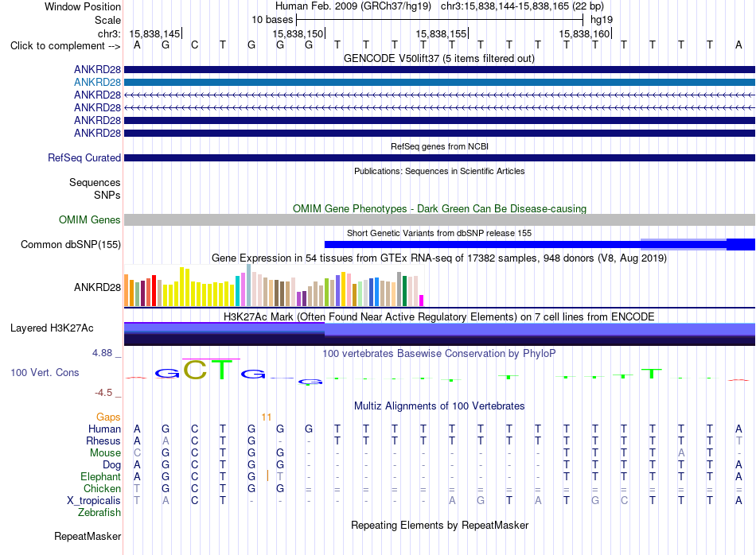756x555 pixels.
Task: Click the 15,838,145 coordinate label
Action: [x=154, y=33]
